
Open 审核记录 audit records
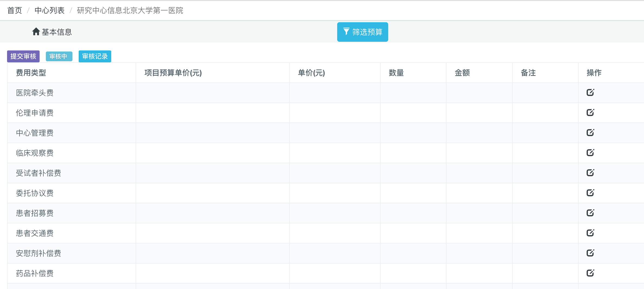[x=95, y=56]
